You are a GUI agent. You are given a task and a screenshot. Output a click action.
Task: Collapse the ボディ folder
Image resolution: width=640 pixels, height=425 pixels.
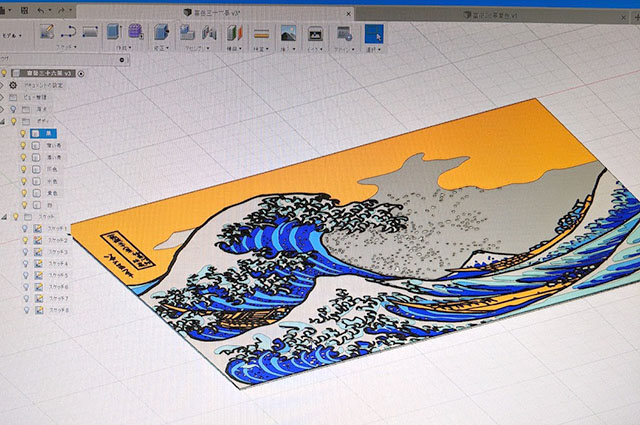tap(3, 122)
